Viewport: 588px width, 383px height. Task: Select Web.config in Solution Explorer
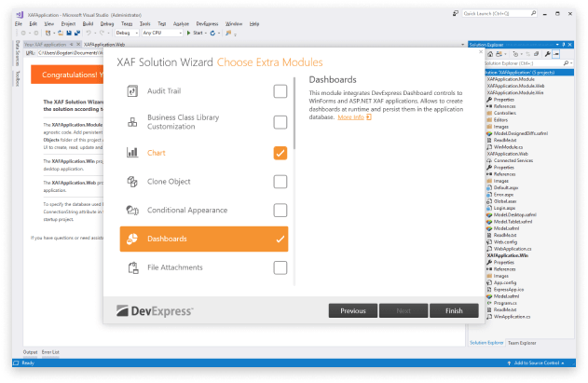click(x=505, y=242)
